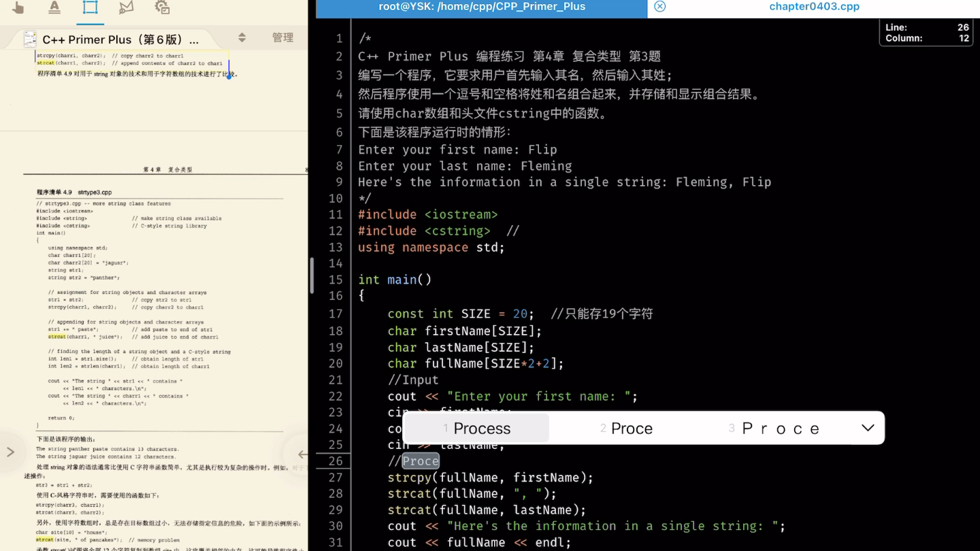Click the selected word 'Proce' in line 26

(421, 461)
